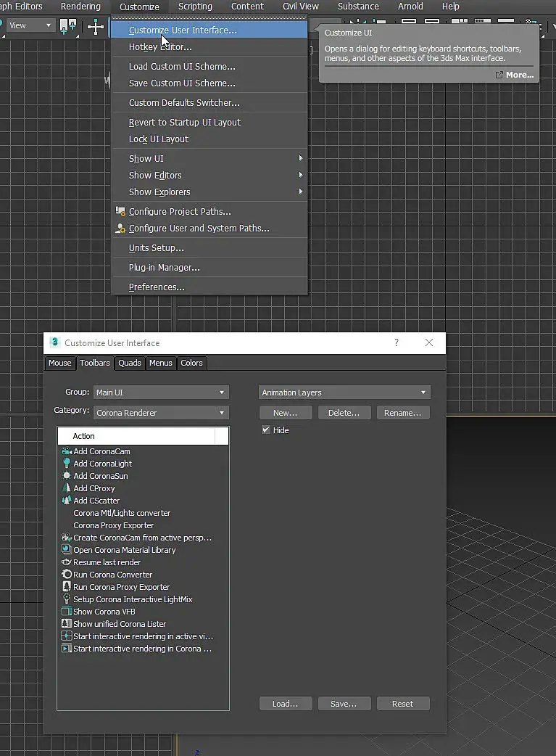Click the Configure User and System Paths icon
This screenshot has height=756, width=556.
click(120, 228)
